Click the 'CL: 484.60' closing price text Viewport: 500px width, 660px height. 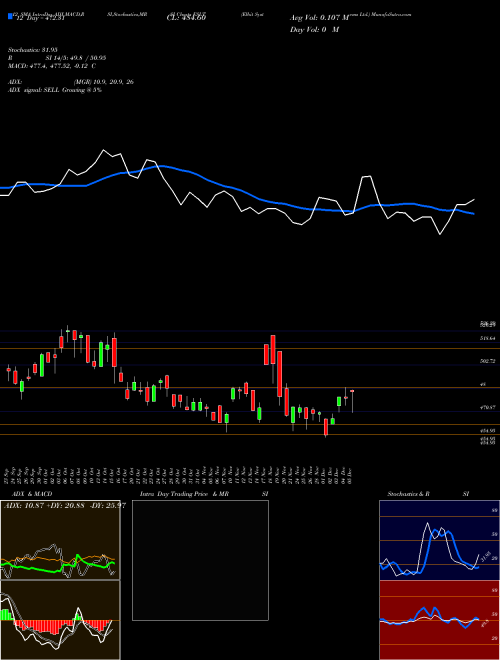(186, 18)
